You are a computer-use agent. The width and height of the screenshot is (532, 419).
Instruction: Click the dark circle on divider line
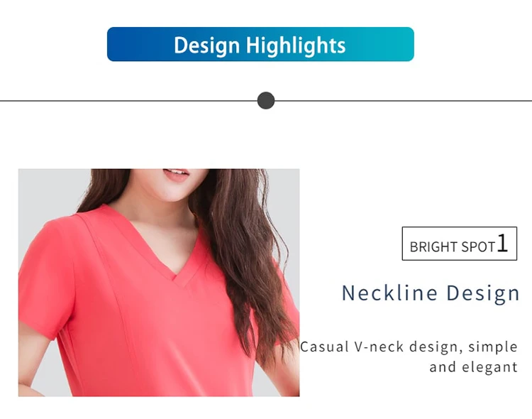pos(266,101)
